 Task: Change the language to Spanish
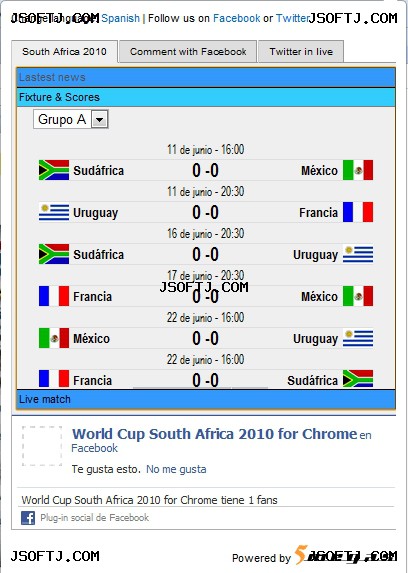tap(120, 18)
